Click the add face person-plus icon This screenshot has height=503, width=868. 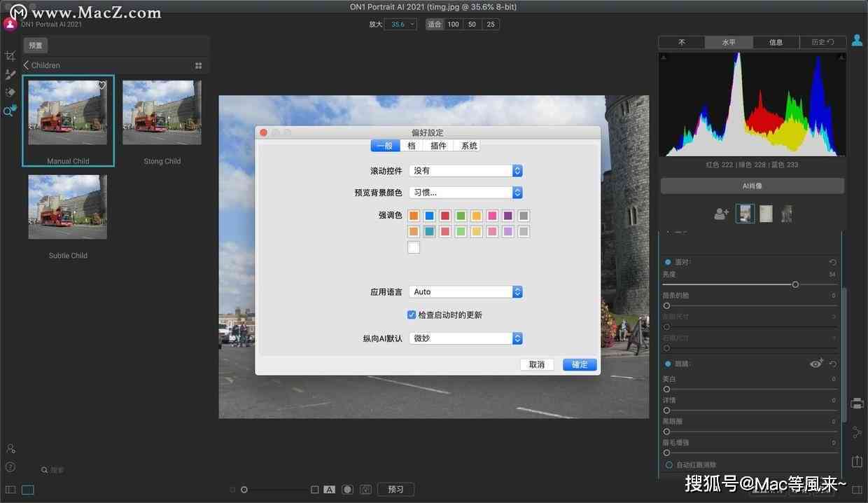pyautogui.click(x=721, y=214)
